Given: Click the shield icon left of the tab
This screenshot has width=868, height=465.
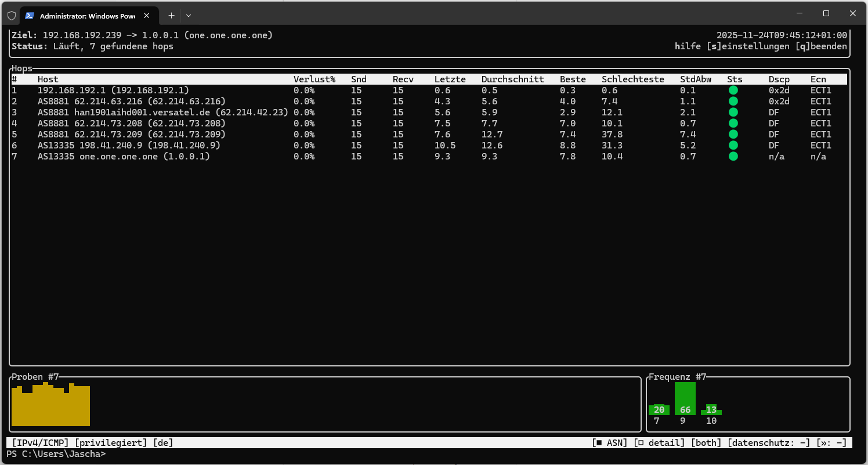Looking at the screenshot, I should point(12,16).
